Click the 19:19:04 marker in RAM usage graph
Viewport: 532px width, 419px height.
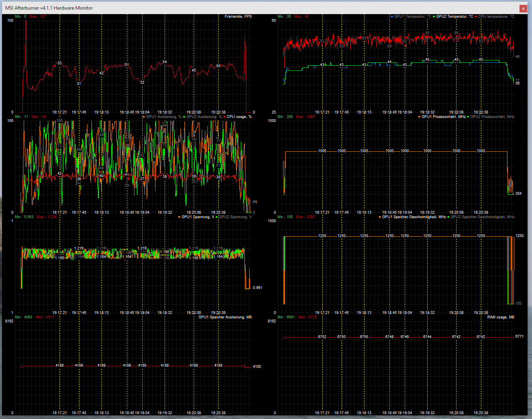405,413
